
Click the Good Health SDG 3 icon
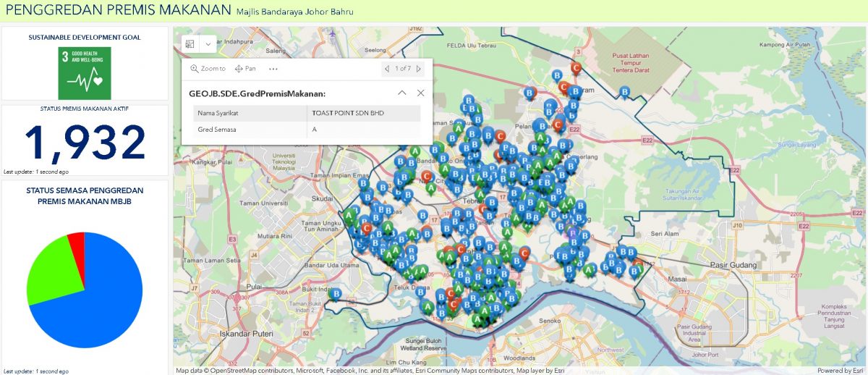85,73
